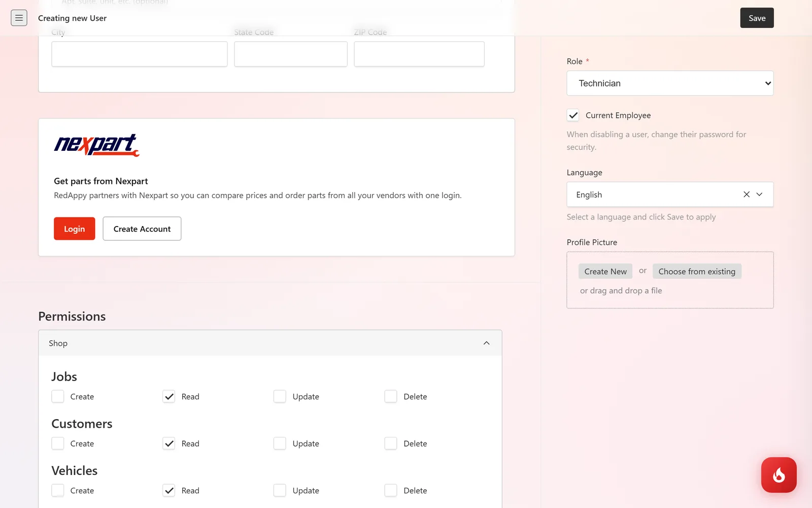Click the 'Permissions' heading
The width and height of the screenshot is (812, 508).
pyautogui.click(x=72, y=316)
